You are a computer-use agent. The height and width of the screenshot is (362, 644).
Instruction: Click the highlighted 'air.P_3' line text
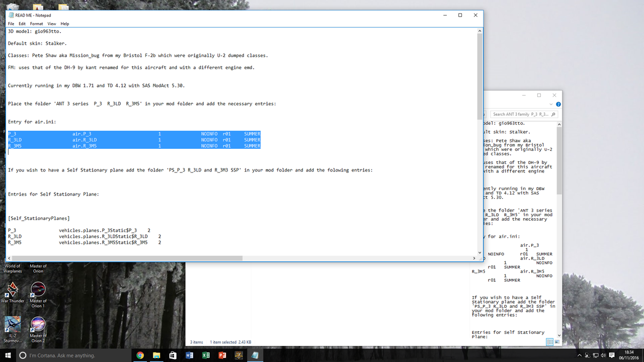coord(82,134)
